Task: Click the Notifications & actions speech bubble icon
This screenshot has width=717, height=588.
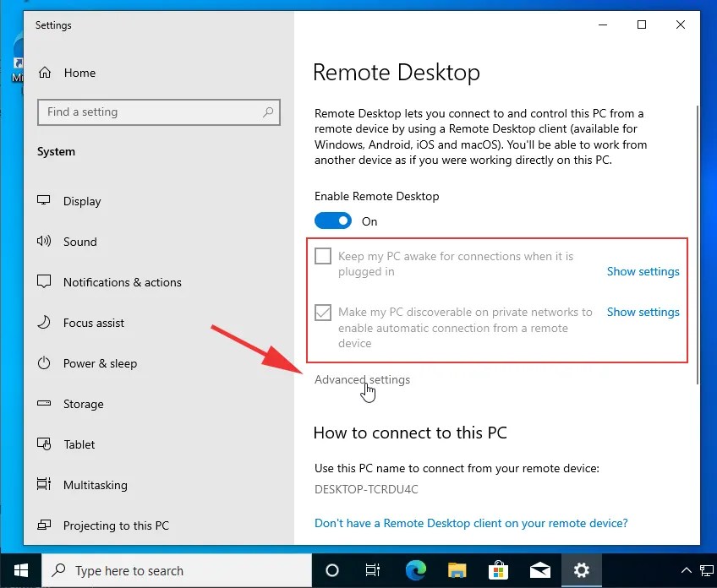Action: click(43, 281)
